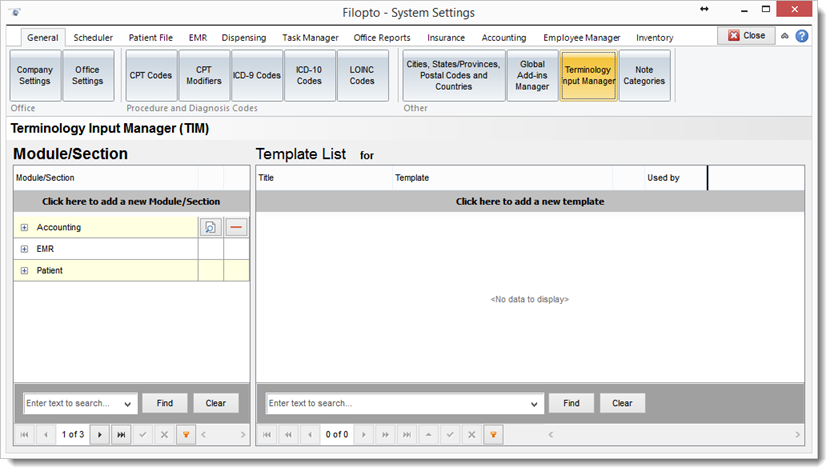Confirm edit with checkmark in Template List navigator
The height and width of the screenshot is (474, 833).
point(450,435)
